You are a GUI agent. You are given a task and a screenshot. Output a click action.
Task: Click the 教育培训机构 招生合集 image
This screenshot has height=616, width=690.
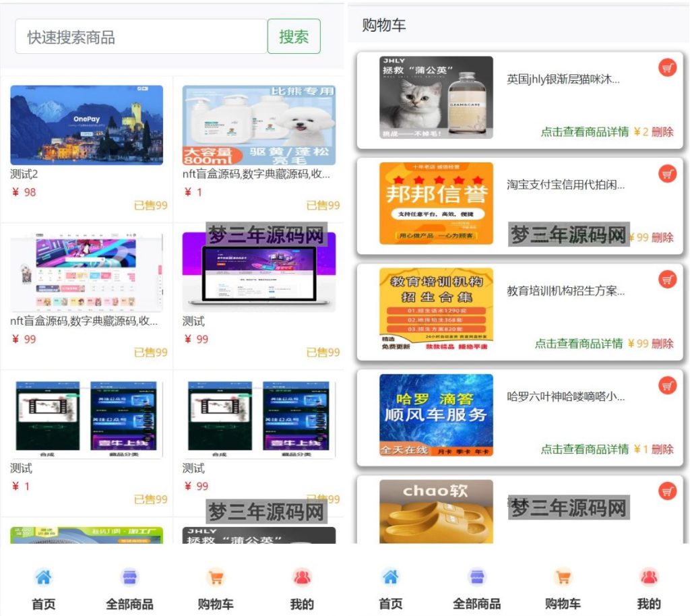tap(436, 309)
